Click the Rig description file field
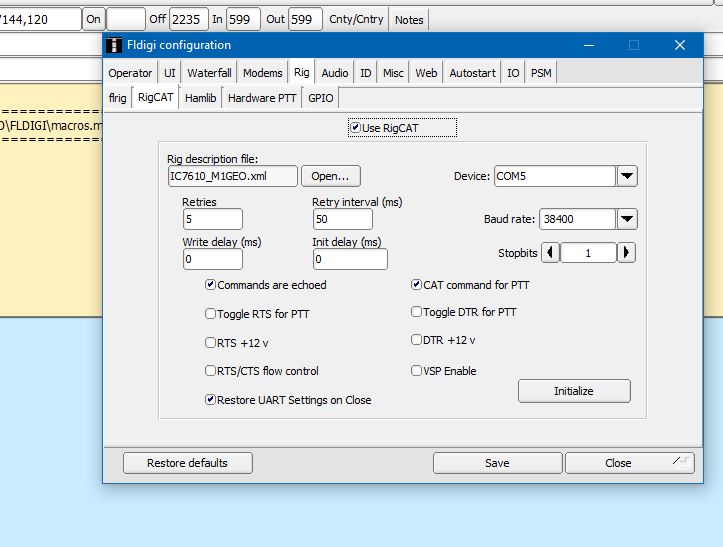Viewport: 723px width, 547px height. point(233,176)
